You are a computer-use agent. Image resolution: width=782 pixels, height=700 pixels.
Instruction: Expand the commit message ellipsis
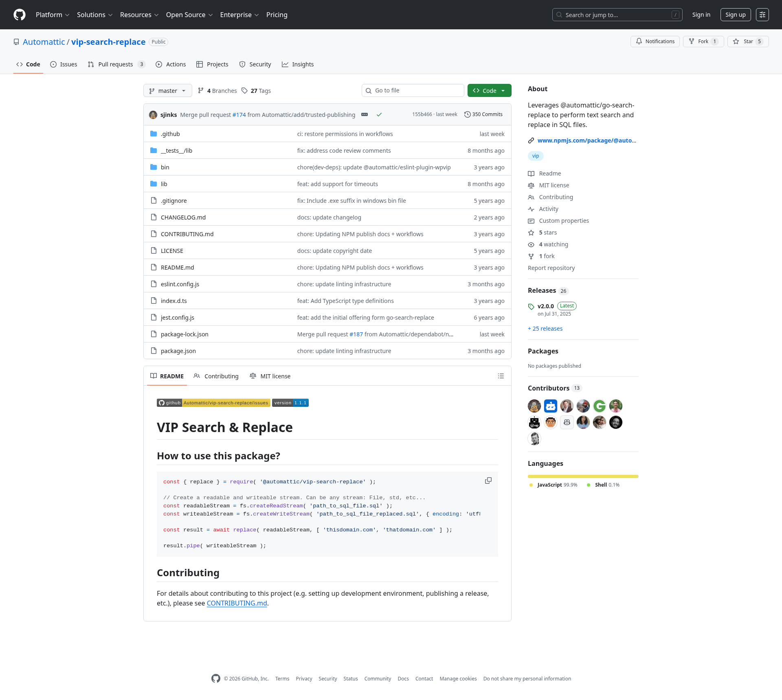[365, 114]
